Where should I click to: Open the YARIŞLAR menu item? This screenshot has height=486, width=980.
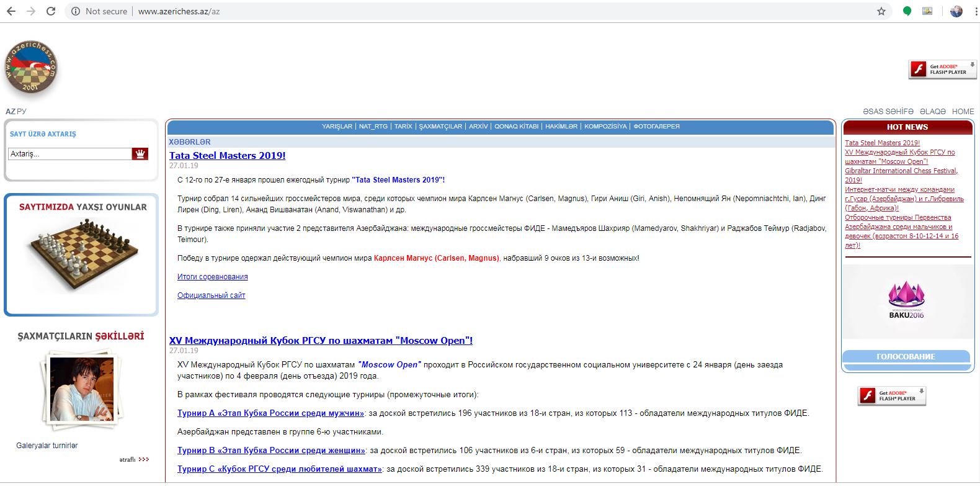click(337, 126)
